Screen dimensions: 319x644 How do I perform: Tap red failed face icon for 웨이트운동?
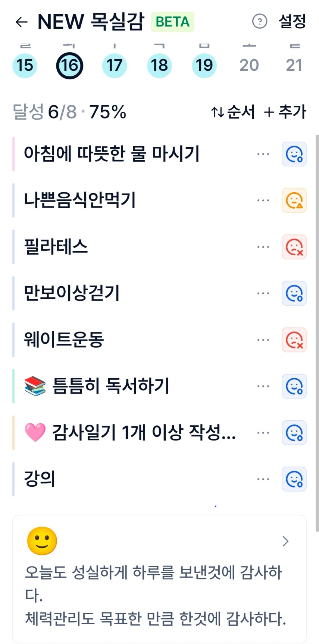point(294,340)
